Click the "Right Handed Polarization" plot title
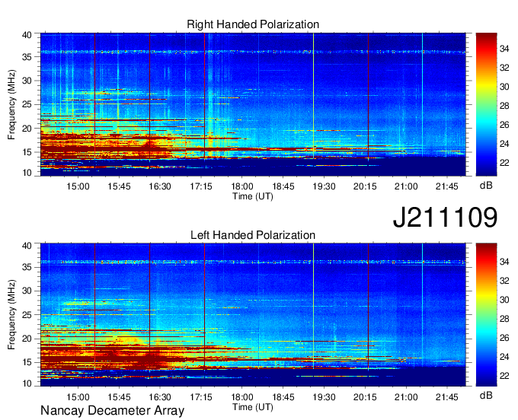 point(253,24)
